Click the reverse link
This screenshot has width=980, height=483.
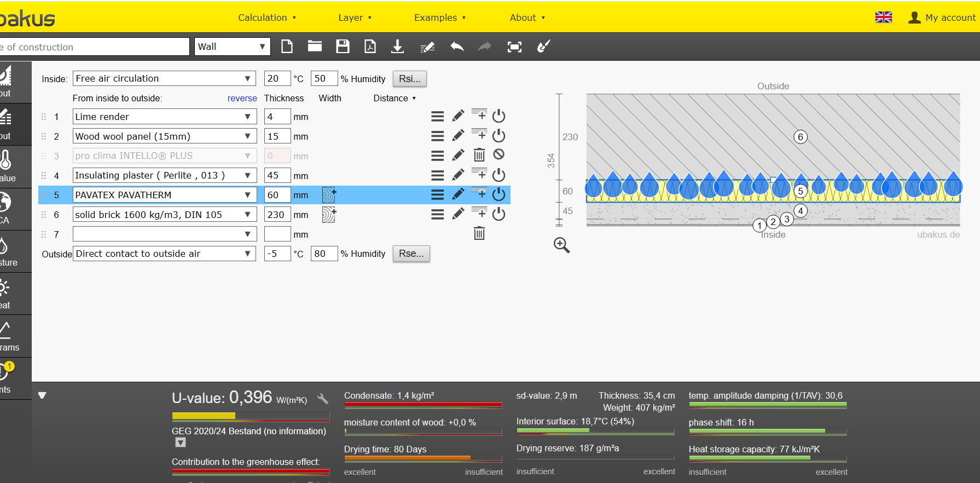coord(242,98)
